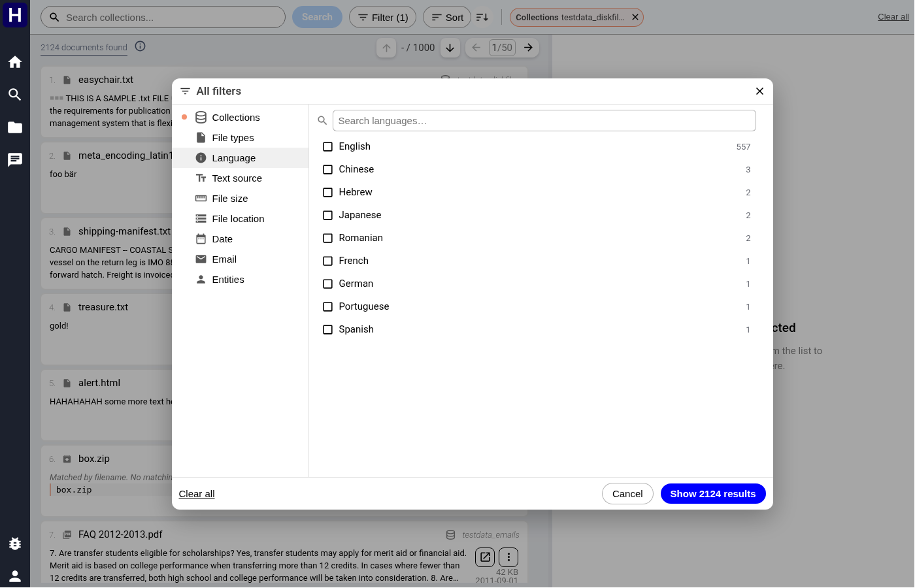Cancel the filters dialog
The width and height of the screenshot is (915, 588).
click(627, 494)
